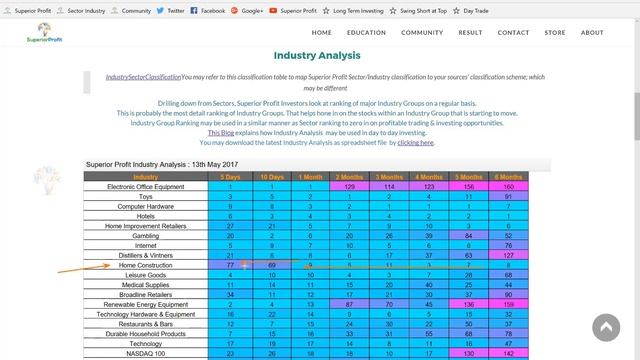The image size is (640, 360).
Task: Select the NASDAQ 100 row label
Action: point(146,353)
